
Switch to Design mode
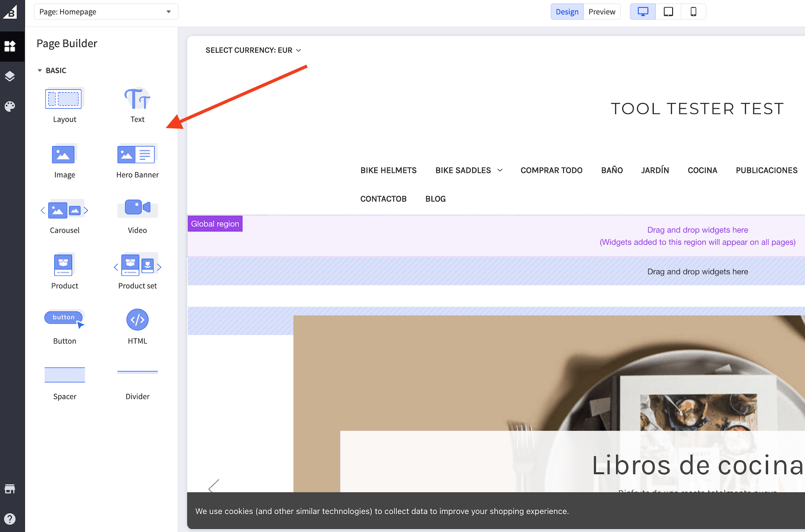pyautogui.click(x=567, y=12)
